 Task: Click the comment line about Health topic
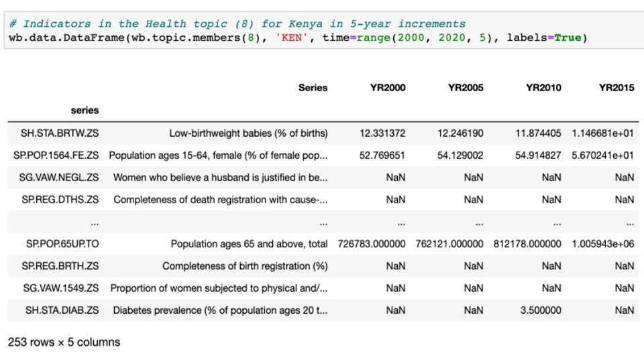[237, 24]
